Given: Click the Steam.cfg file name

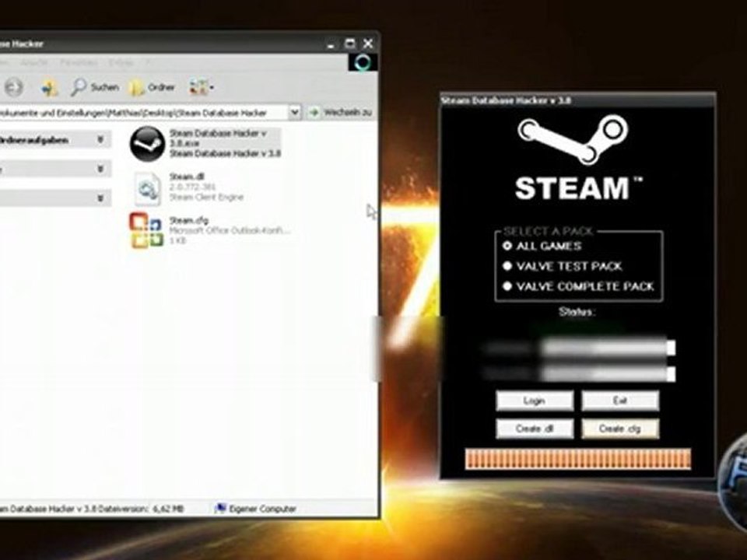Looking at the screenshot, I should pyautogui.click(x=188, y=220).
